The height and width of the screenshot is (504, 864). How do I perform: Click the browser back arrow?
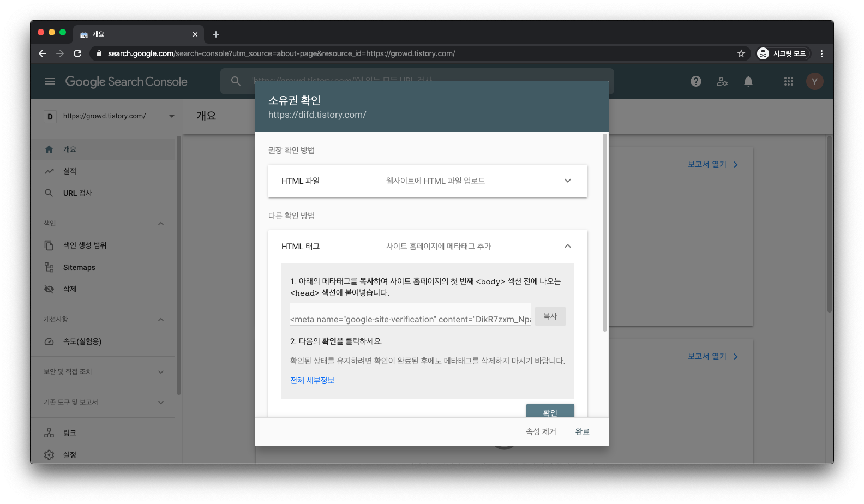coord(43,53)
